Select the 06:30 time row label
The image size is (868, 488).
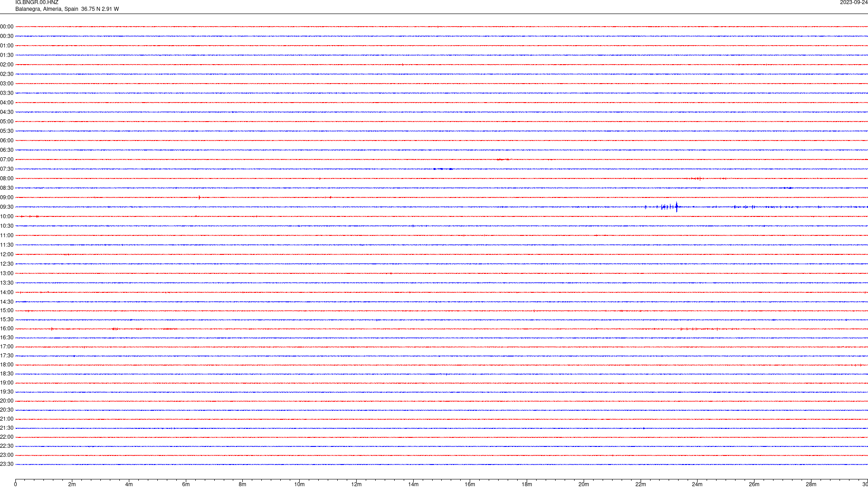(7, 150)
